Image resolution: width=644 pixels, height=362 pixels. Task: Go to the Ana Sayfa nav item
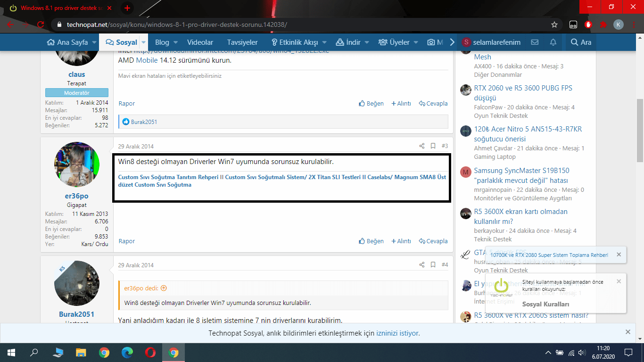pos(67,42)
